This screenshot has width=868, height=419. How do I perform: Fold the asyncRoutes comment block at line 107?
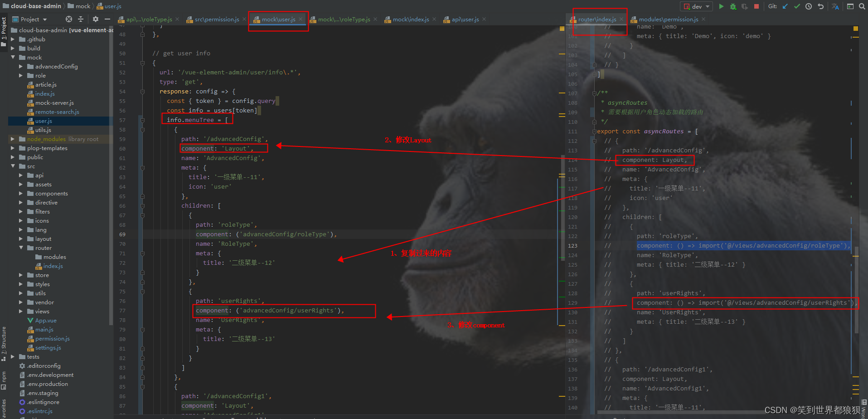click(x=594, y=93)
